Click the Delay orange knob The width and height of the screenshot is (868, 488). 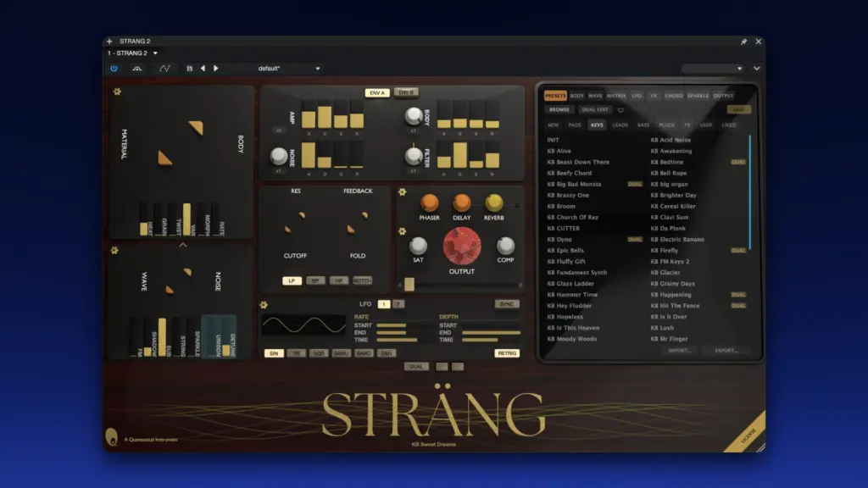click(462, 203)
